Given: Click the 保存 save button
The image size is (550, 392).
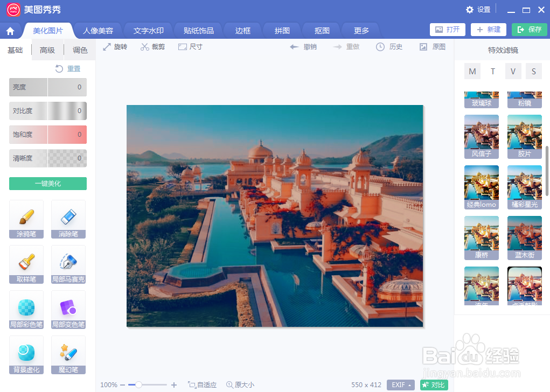Looking at the screenshot, I should click(529, 30).
